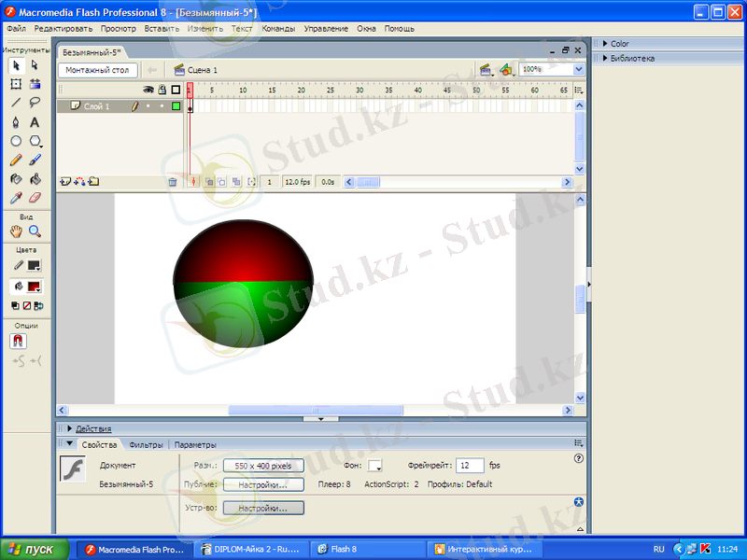Click the Монтажный стол button
The image size is (747, 560).
pyautogui.click(x=97, y=70)
